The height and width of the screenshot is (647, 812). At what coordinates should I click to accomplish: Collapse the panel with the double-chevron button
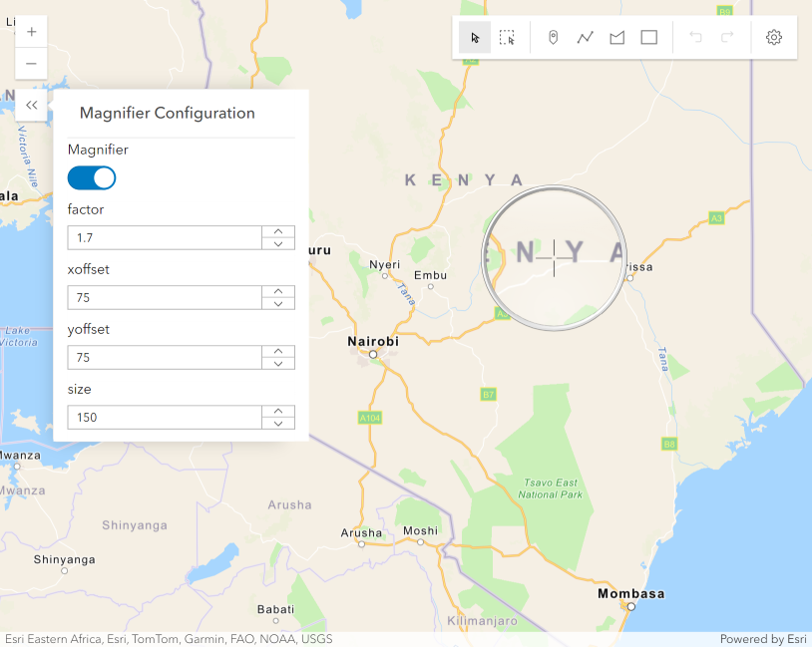(31, 105)
